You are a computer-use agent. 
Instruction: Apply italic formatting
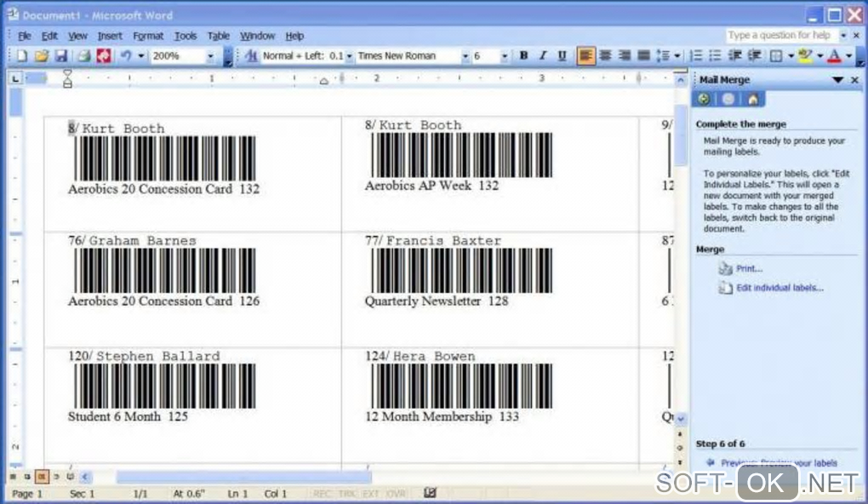pyautogui.click(x=543, y=56)
